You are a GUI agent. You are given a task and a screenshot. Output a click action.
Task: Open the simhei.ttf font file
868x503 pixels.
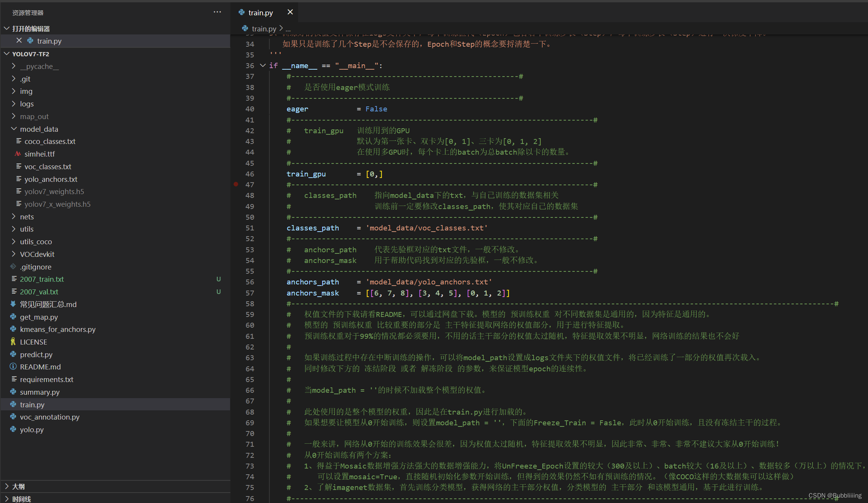(x=39, y=154)
